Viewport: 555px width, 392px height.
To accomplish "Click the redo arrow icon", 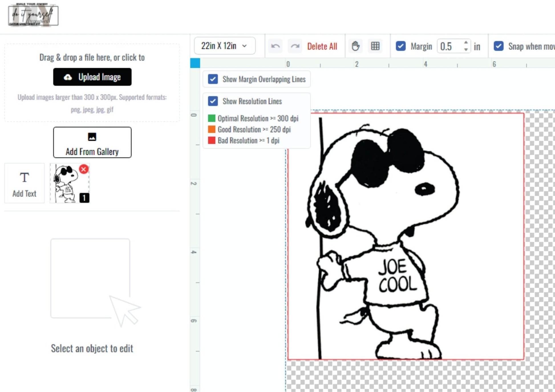I will (295, 46).
